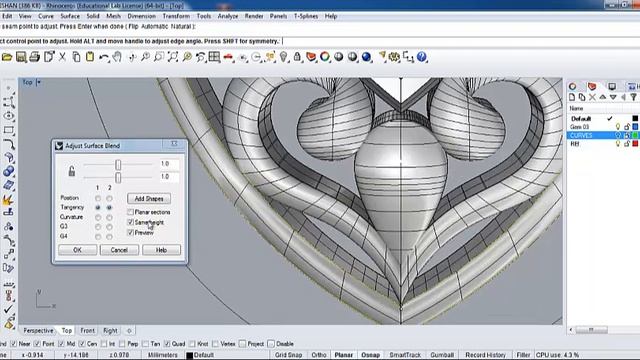The height and width of the screenshot is (360, 640).
Task: Click the Undo arrow icon
Action: (104, 57)
